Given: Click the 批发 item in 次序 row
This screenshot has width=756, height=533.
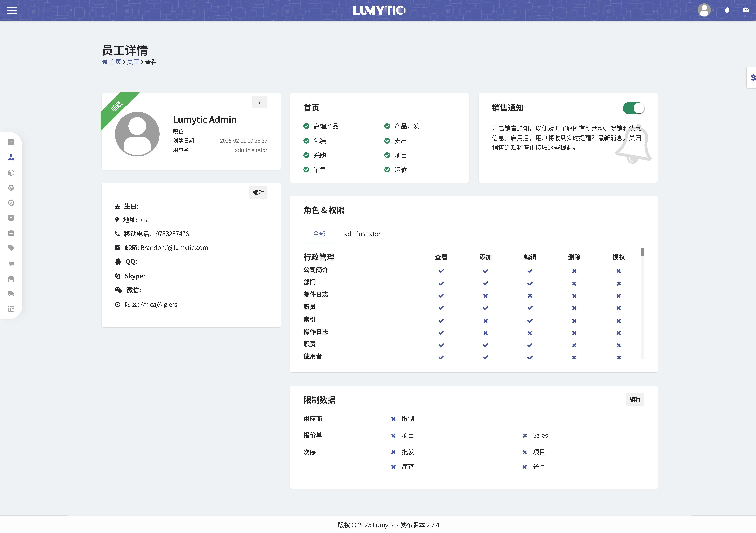Looking at the screenshot, I should point(402,452).
